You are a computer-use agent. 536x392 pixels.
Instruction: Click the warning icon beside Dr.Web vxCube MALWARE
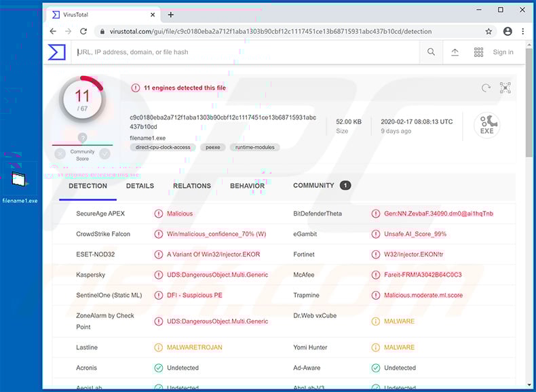tap(375, 321)
